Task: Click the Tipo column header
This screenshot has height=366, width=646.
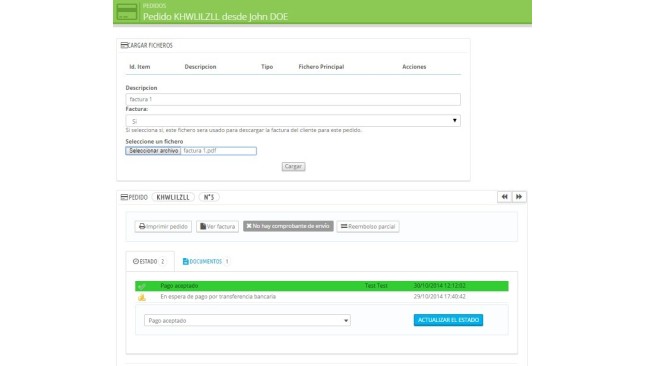Action: pyautogui.click(x=267, y=67)
